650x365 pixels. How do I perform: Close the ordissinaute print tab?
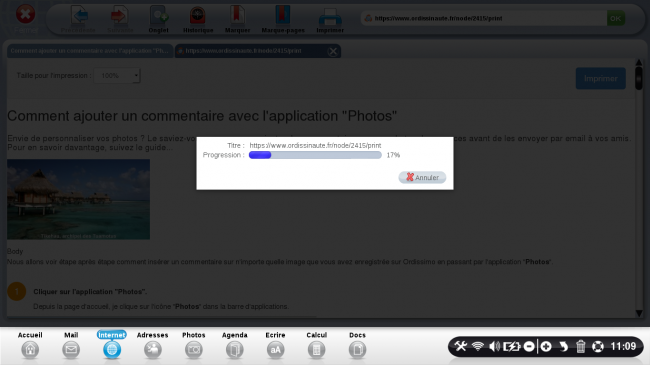[x=332, y=51]
